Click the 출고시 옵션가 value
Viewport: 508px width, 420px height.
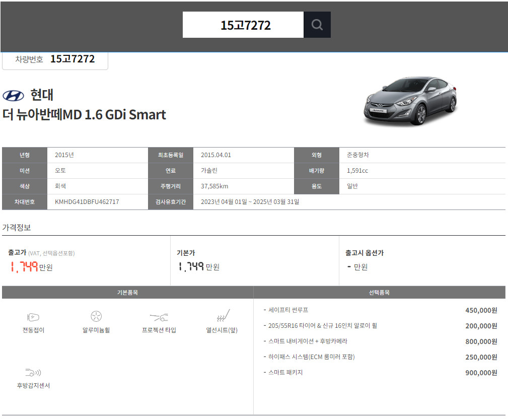(357, 267)
